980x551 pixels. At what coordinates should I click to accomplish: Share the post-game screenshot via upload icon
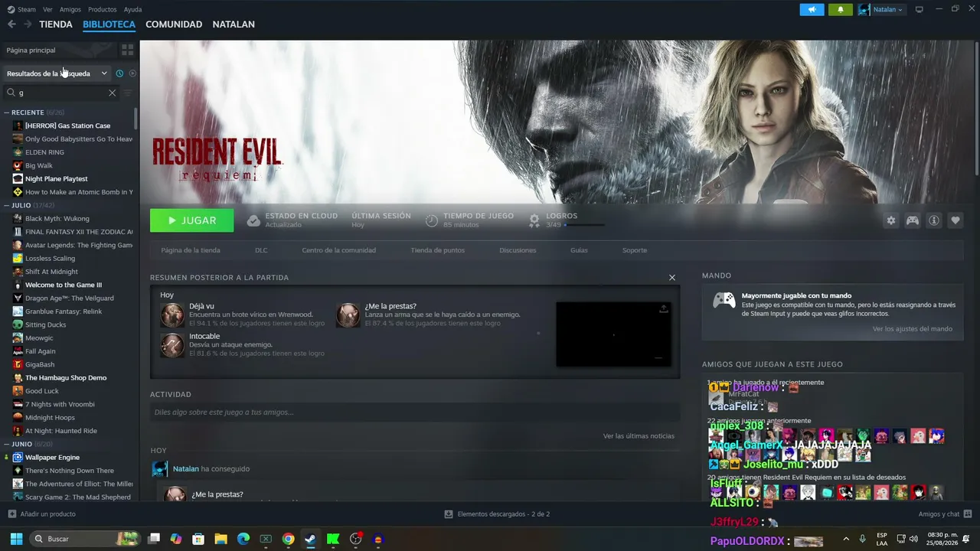(664, 309)
